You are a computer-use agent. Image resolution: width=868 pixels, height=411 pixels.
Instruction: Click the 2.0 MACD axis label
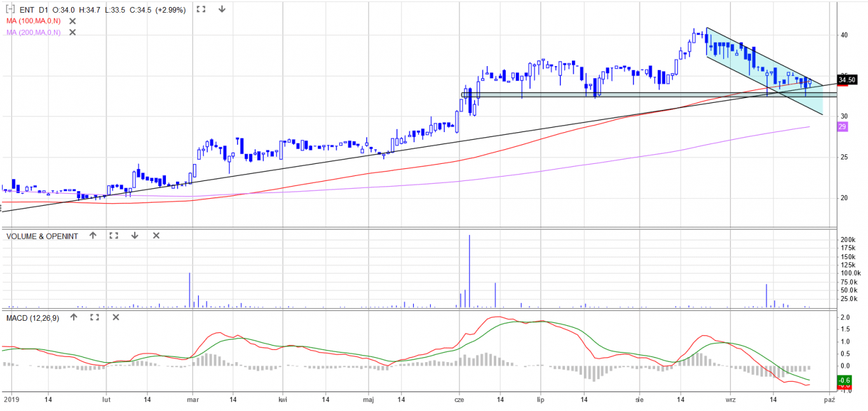[x=845, y=317]
